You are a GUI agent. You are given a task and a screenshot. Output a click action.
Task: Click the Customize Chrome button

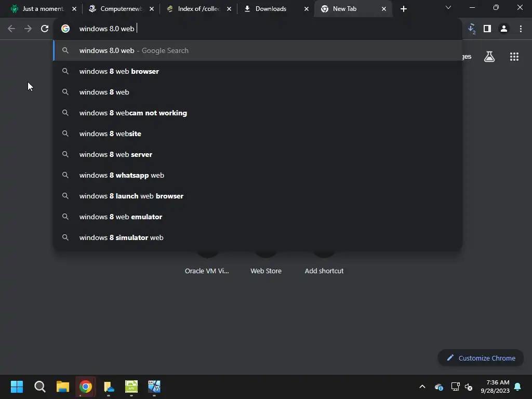pyautogui.click(x=481, y=358)
